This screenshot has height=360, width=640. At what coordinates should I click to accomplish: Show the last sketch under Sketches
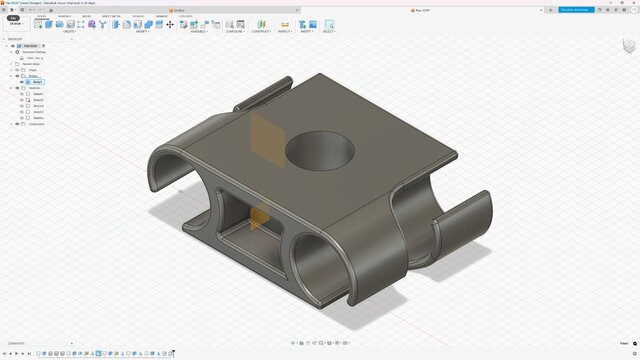(x=22, y=118)
